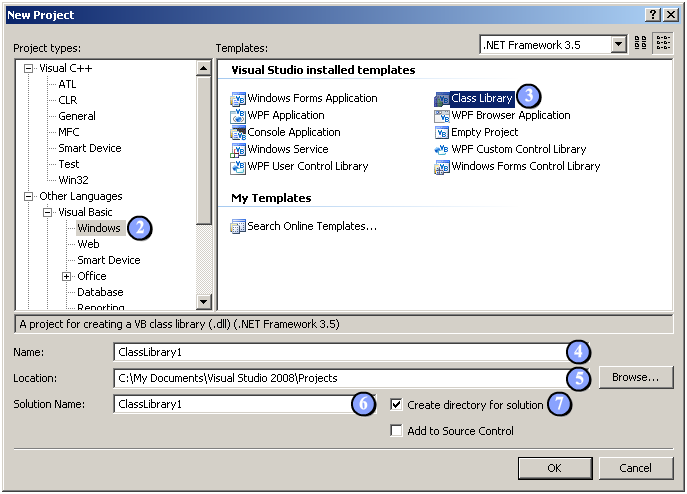The image size is (687, 494).
Task: Click 'WPF Browser Application' template text
Action: pyautogui.click(x=511, y=115)
